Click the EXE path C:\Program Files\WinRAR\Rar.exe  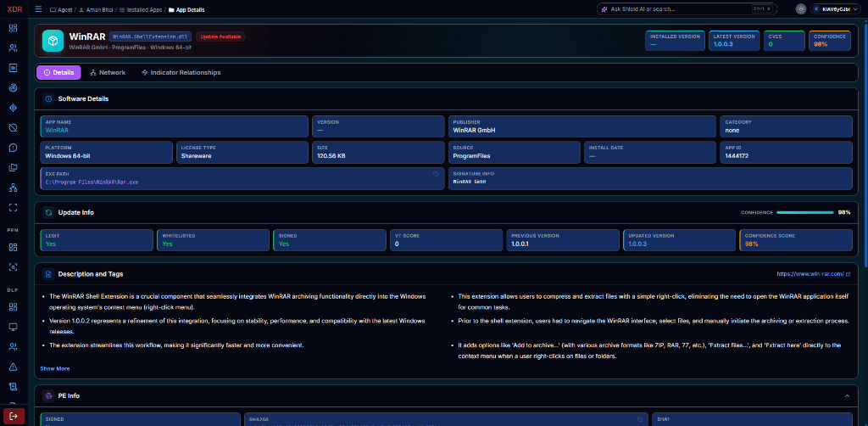tap(92, 182)
